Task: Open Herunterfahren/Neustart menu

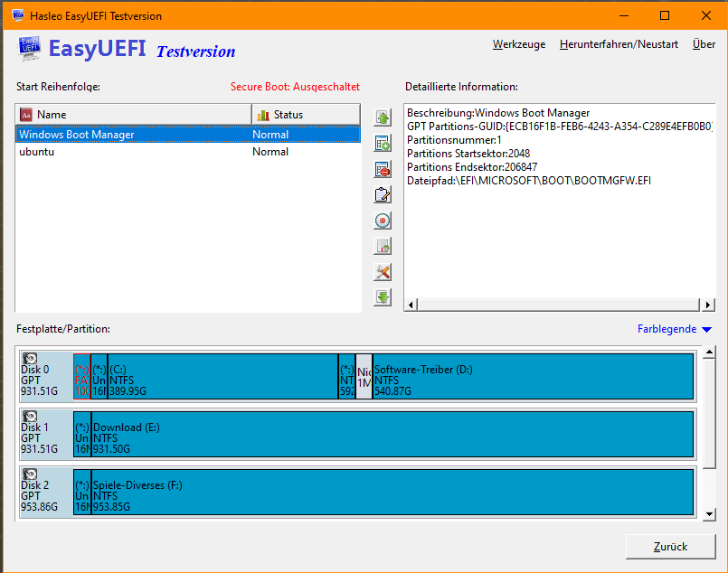Action: (619, 44)
